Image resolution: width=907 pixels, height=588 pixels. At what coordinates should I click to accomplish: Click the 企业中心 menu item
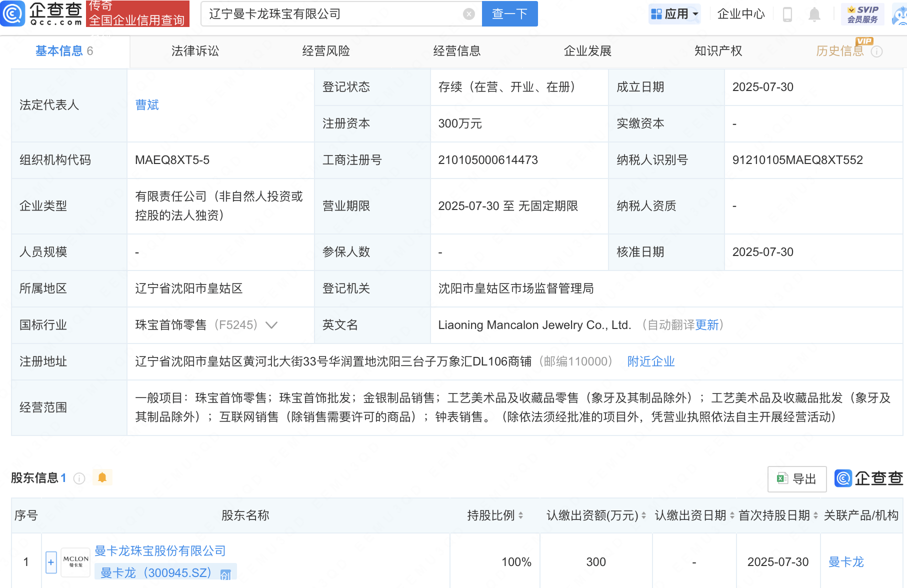click(740, 14)
